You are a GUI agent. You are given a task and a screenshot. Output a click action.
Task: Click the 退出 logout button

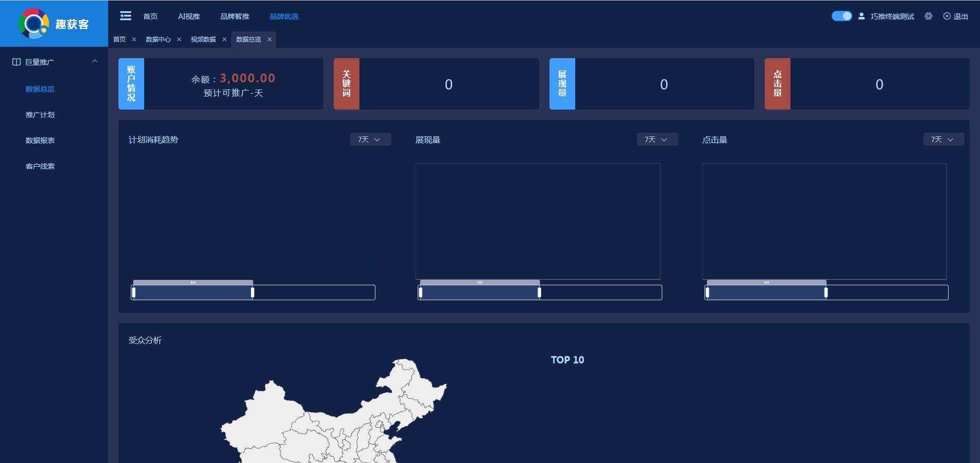pos(956,16)
